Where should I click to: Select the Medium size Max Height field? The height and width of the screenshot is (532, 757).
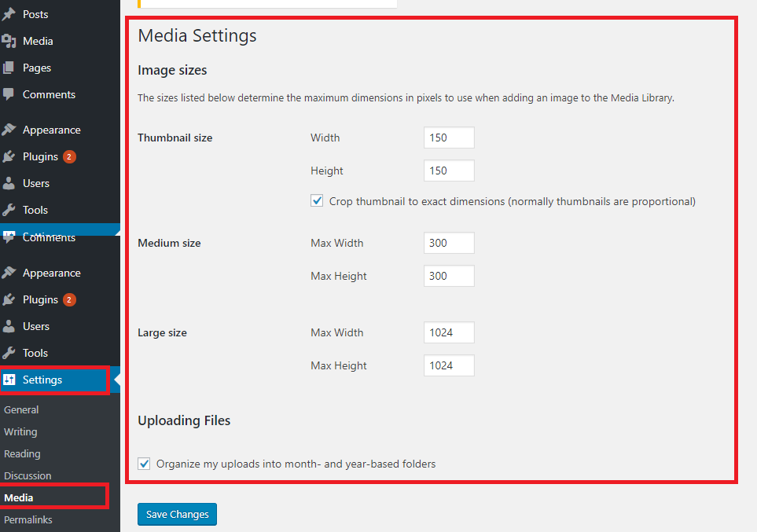449,276
